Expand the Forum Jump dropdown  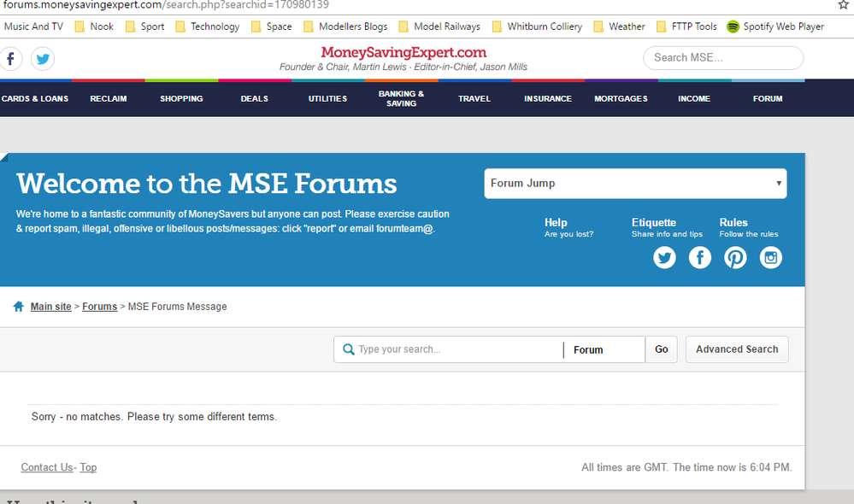click(x=635, y=184)
